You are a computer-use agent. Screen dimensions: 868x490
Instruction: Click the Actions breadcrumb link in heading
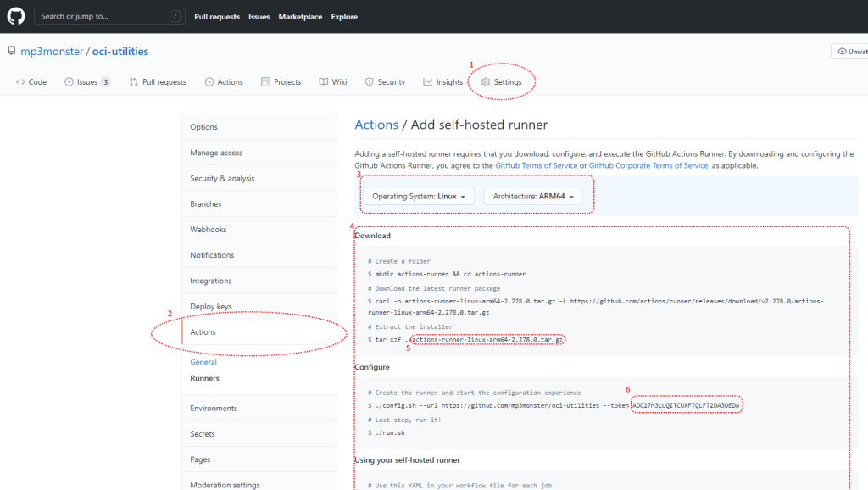click(x=376, y=125)
